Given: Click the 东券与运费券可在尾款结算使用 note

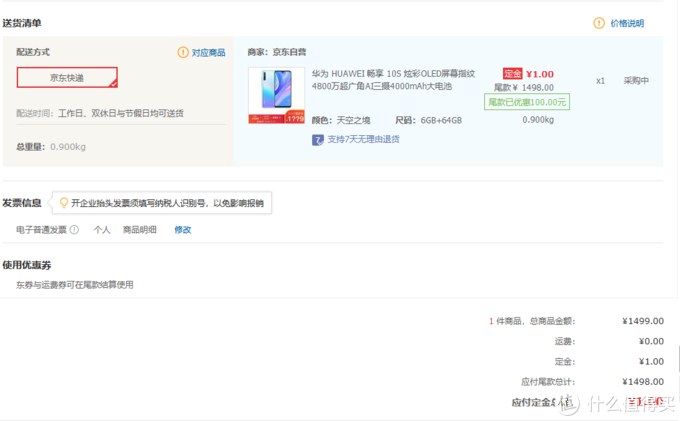Looking at the screenshot, I should point(75,285).
